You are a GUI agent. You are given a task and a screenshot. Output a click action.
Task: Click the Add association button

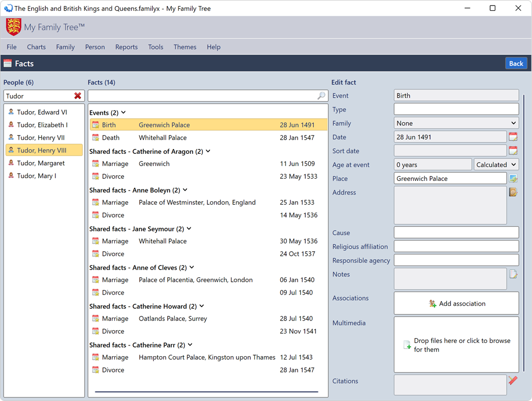coord(456,303)
